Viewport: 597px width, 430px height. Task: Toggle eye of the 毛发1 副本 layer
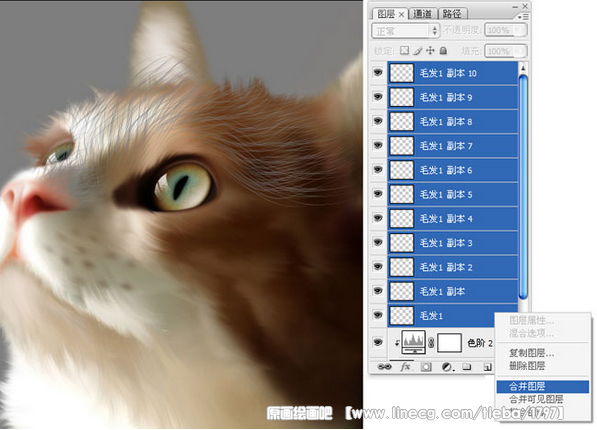378,291
